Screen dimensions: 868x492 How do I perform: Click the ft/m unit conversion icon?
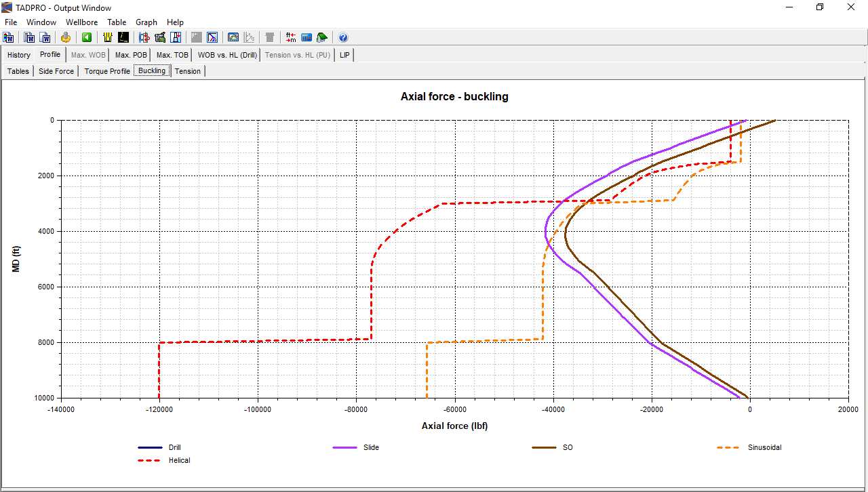tap(291, 37)
